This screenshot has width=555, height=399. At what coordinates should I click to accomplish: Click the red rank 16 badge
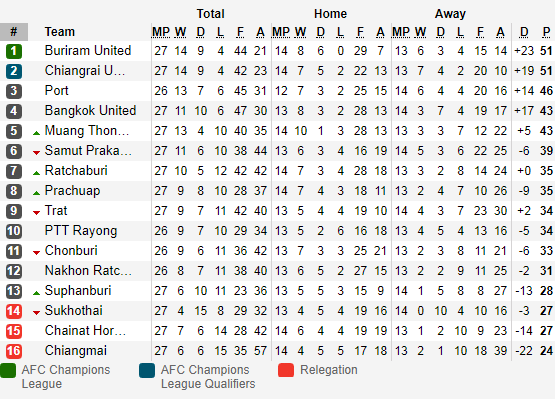pos(14,351)
